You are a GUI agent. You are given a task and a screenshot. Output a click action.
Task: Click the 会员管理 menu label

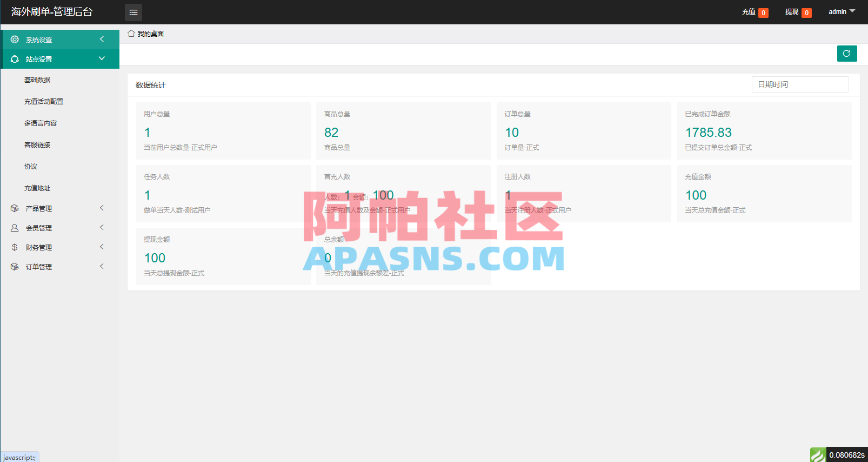click(x=39, y=228)
